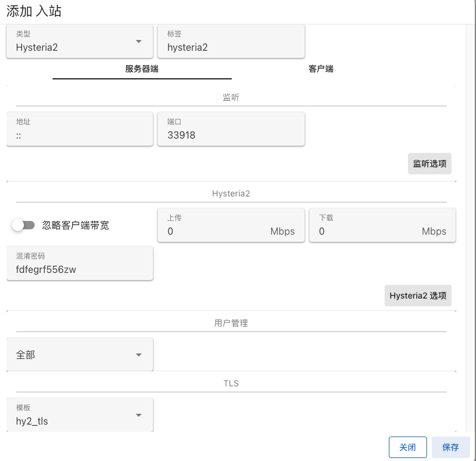Click the 混淆密码 obfuscation password field
476x461 pixels.
[79, 263]
